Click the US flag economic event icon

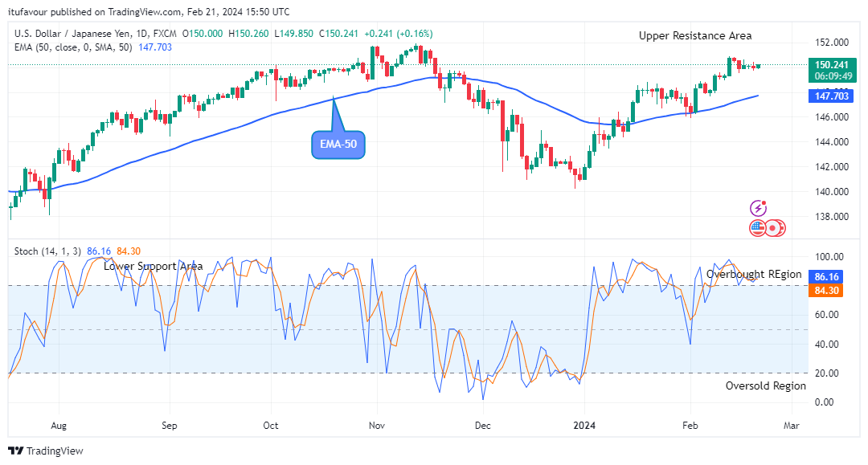[757, 227]
